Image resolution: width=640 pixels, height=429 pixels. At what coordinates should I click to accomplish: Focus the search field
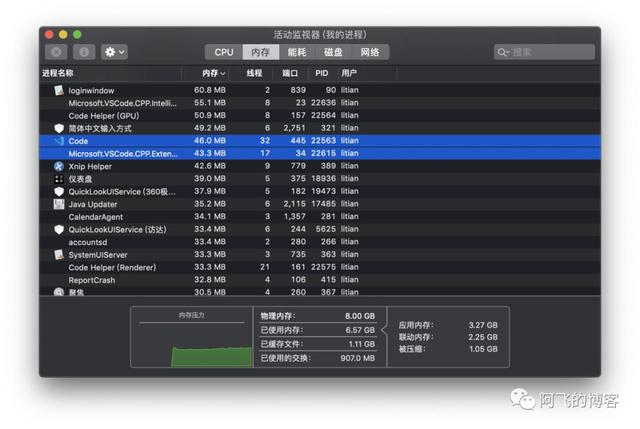pos(544,52)
